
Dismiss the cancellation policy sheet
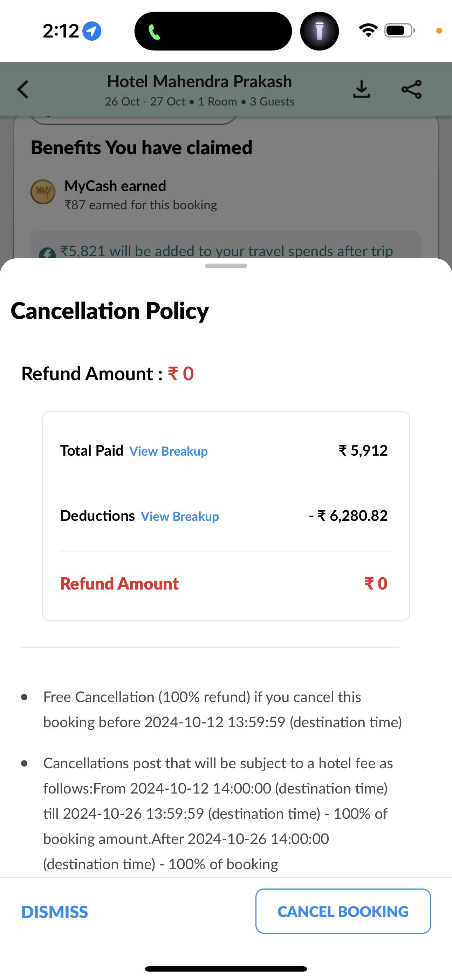click(x=55, y=912)
